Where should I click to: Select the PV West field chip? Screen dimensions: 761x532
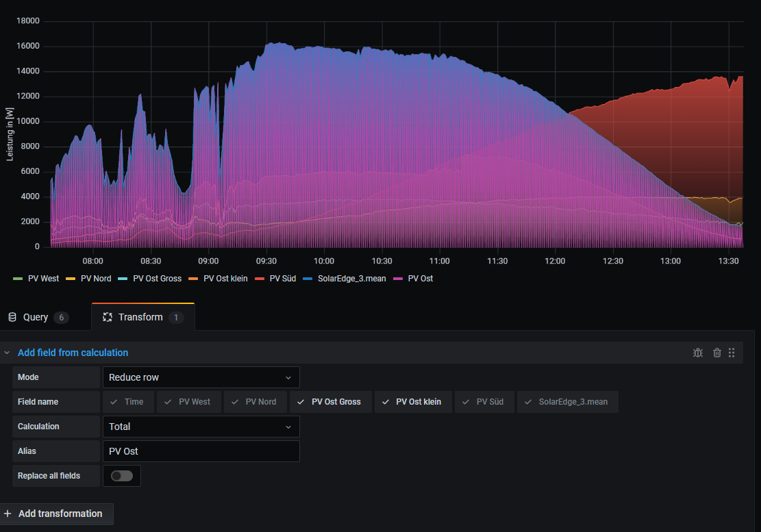(x=188, y=402)
